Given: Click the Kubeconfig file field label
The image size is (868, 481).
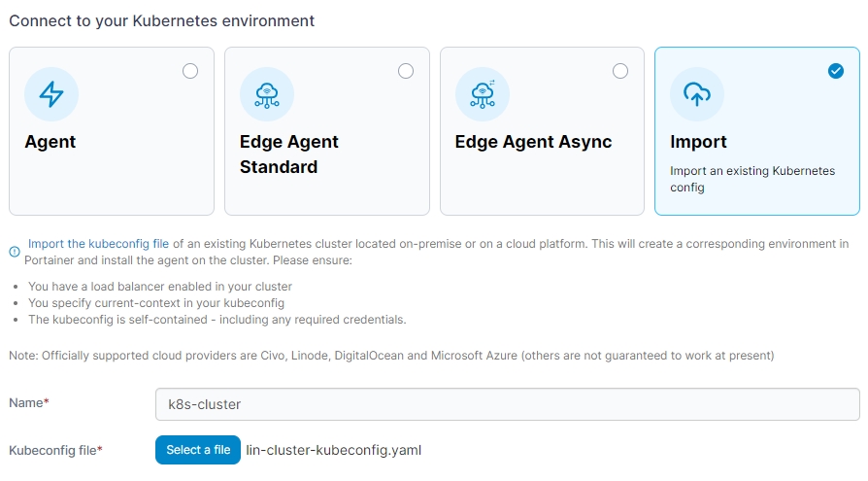Looking at the screenshot, I should pos(55,450).
